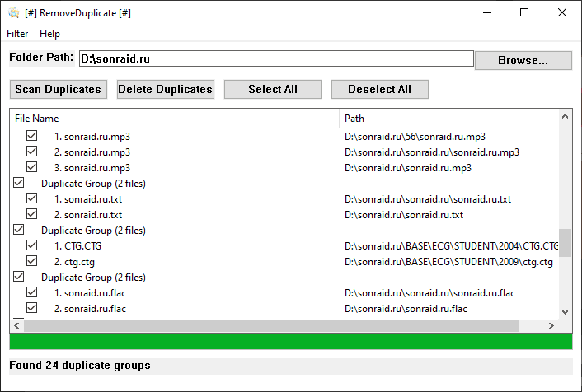582x392 pixels.
Task: Select the 2. sonraid.ru.txt row text
Action: click(x=88, y=215)
